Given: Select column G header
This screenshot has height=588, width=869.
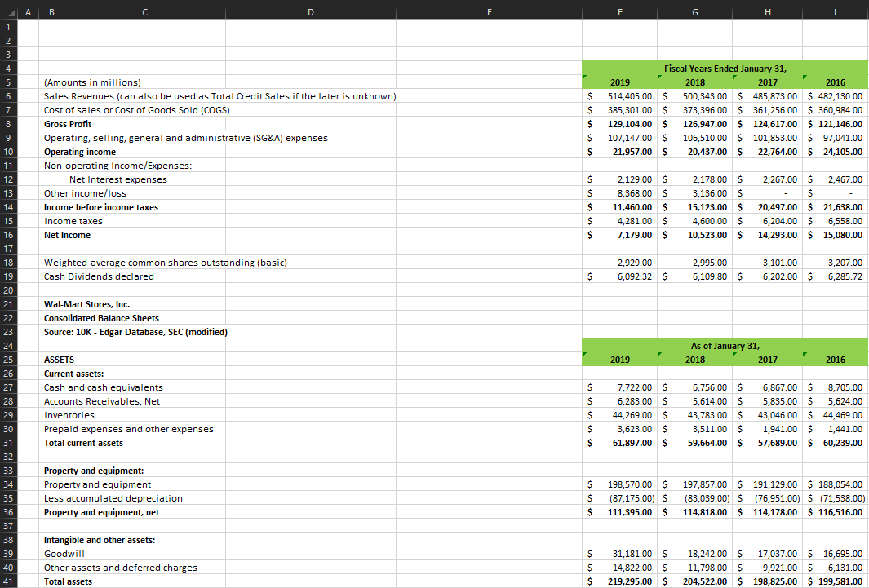Looking at the screenshot, I should 695,12.
